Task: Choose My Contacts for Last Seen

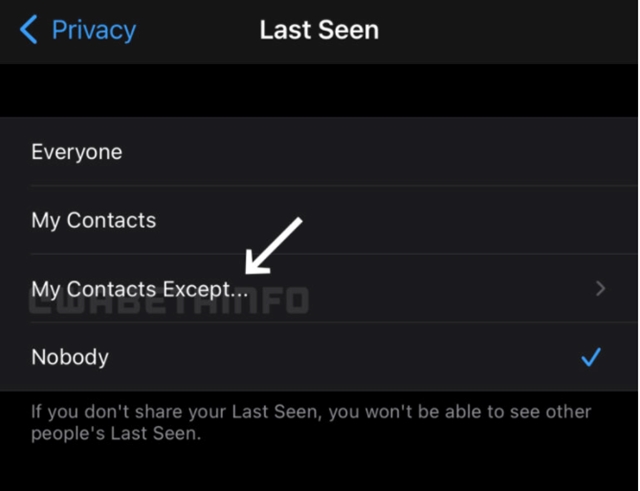Action: coord(318,220)
